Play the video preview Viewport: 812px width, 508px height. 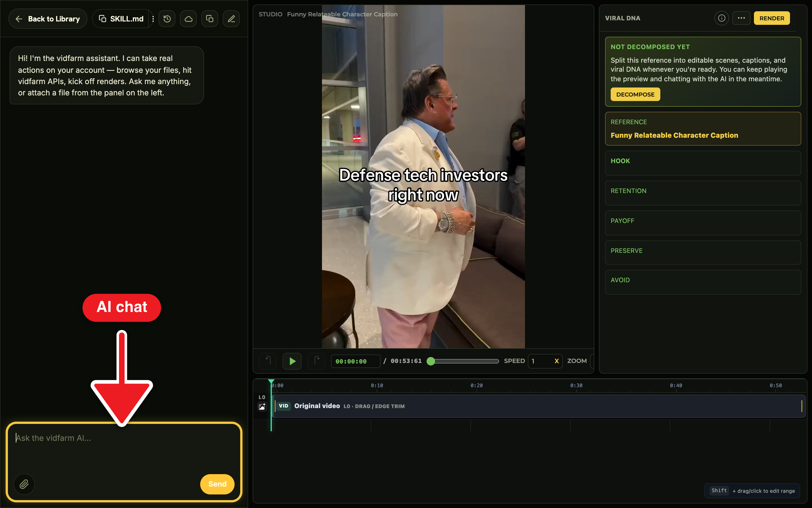pyautogui.click(x=292, y=361)
